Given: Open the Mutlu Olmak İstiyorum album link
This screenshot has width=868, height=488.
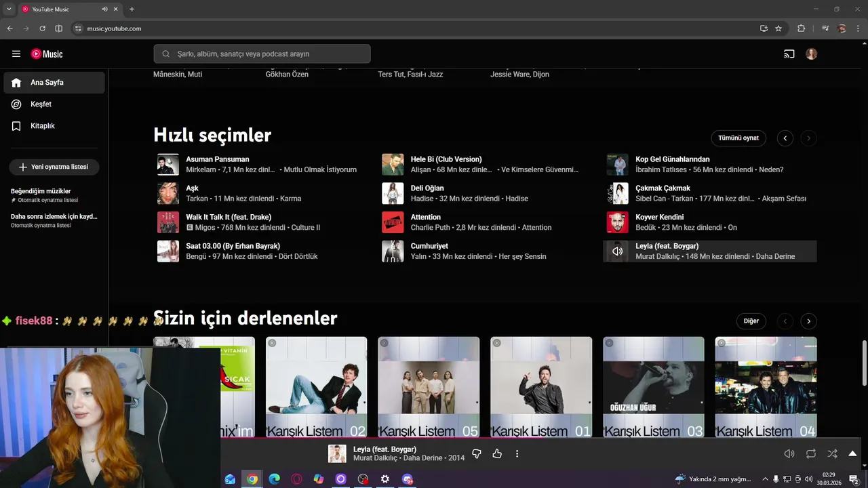Looking at the screenshot, I should click(320, 170).
